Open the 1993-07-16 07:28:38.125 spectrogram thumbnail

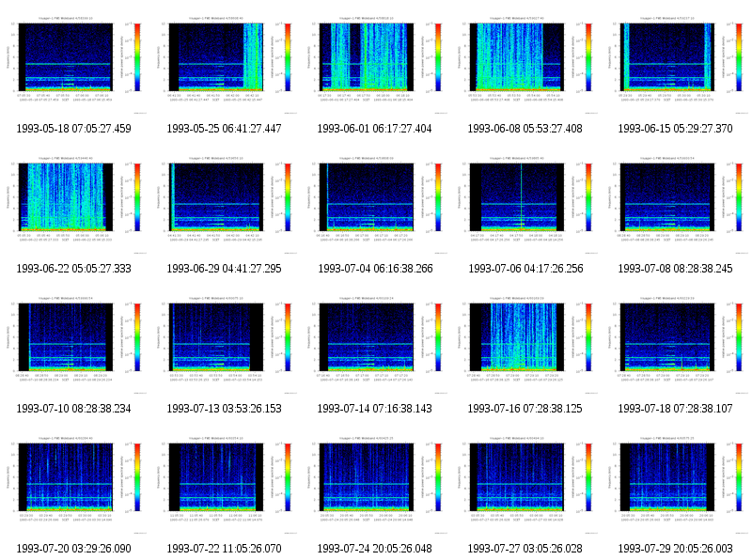pyautogui.click(x=525, y=345)
